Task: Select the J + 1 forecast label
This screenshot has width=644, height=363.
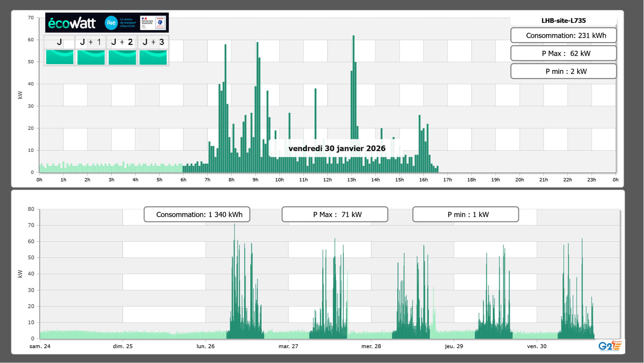Action: [x=91, y=42]
